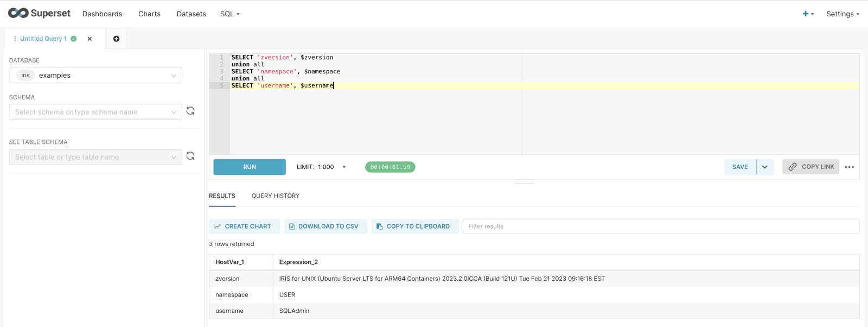Viewport: 868px width, 327px height.
Task: Refresh the schema list
Action: (190, 111)
